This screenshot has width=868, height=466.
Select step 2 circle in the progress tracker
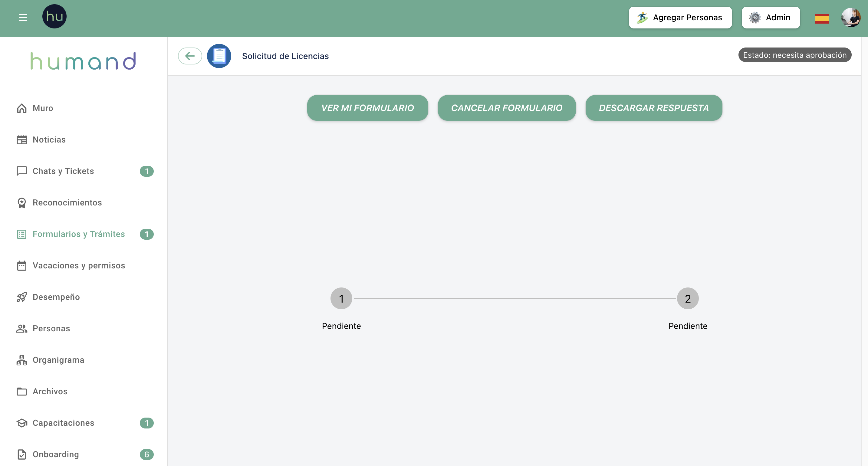688,299
